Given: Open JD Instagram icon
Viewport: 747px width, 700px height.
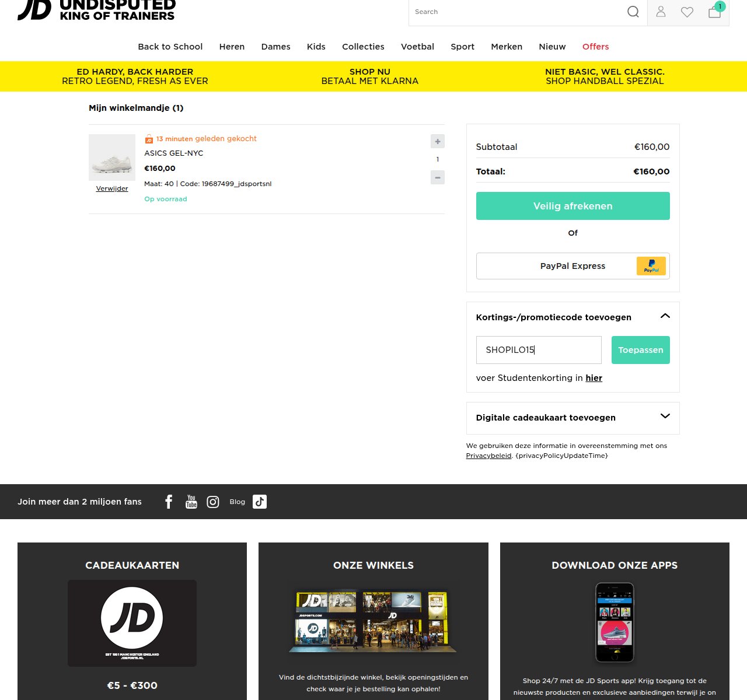Looking at the screenshot, I should click(x=213, y=502).
